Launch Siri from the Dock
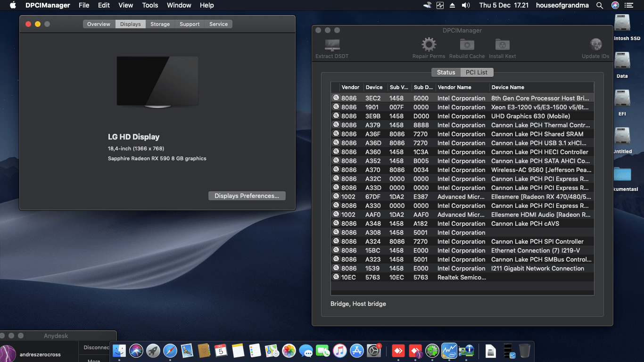 pos(136,351)
